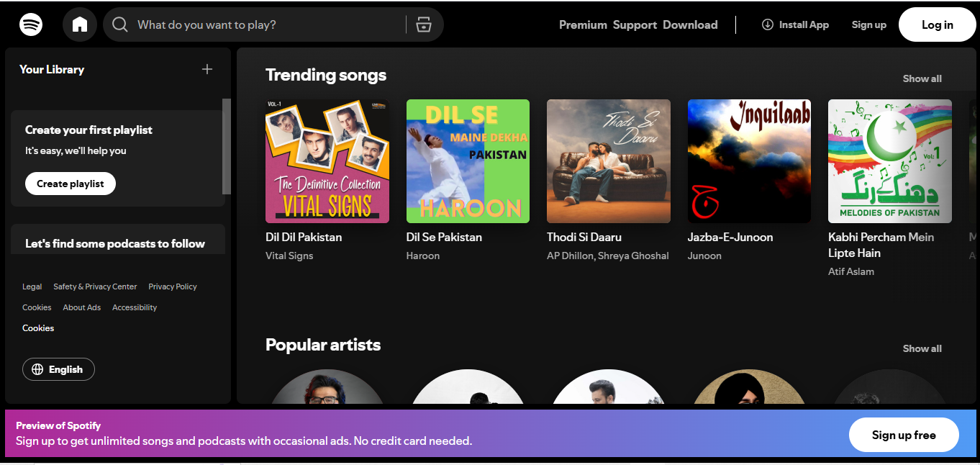
Task: Open artist Atif Aslam link
Action: tap(851, 271)
